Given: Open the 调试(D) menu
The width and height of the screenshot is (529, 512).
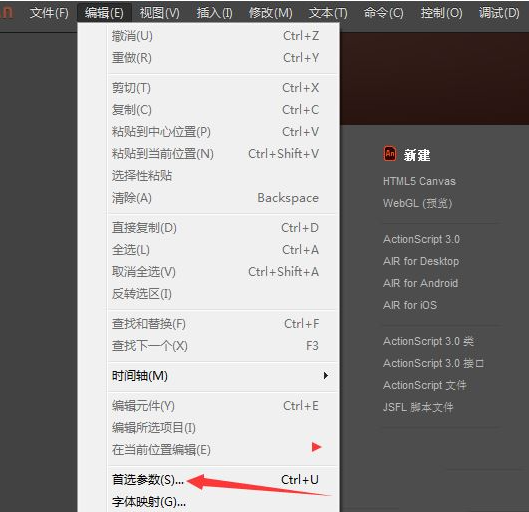Looking at the screenshot, I should (499, 13).
